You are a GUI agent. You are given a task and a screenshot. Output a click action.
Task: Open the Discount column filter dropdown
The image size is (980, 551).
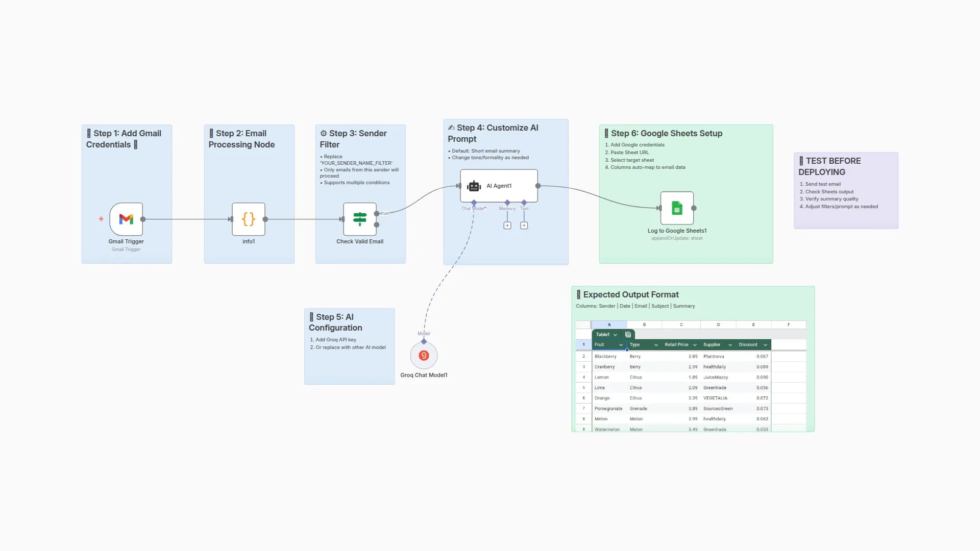point(766,344)
